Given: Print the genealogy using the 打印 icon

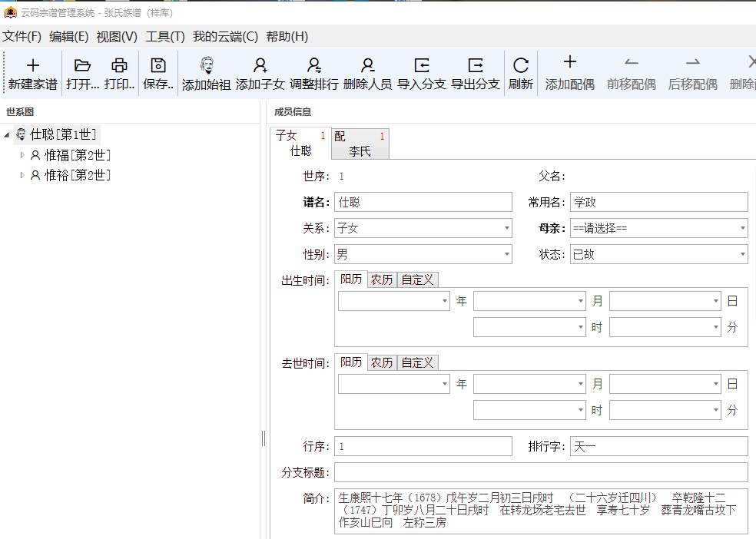Looking at the screenshot, I should coord(119,73).
